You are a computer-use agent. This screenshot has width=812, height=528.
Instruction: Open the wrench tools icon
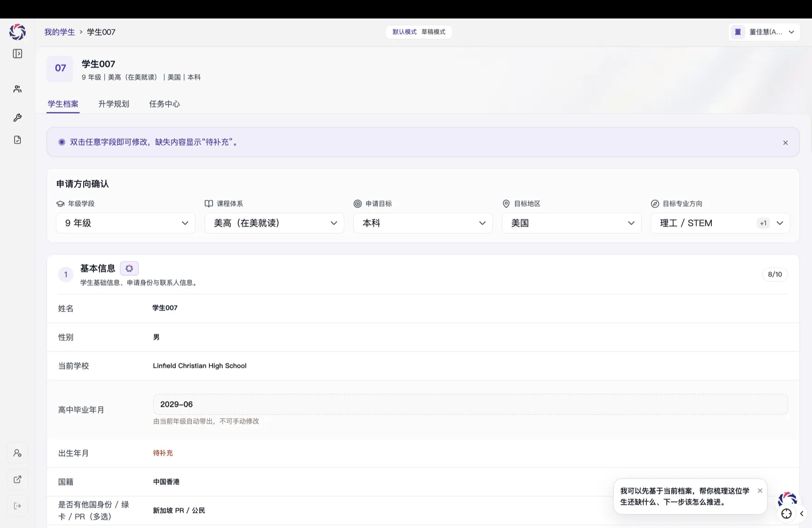(18, 118)
